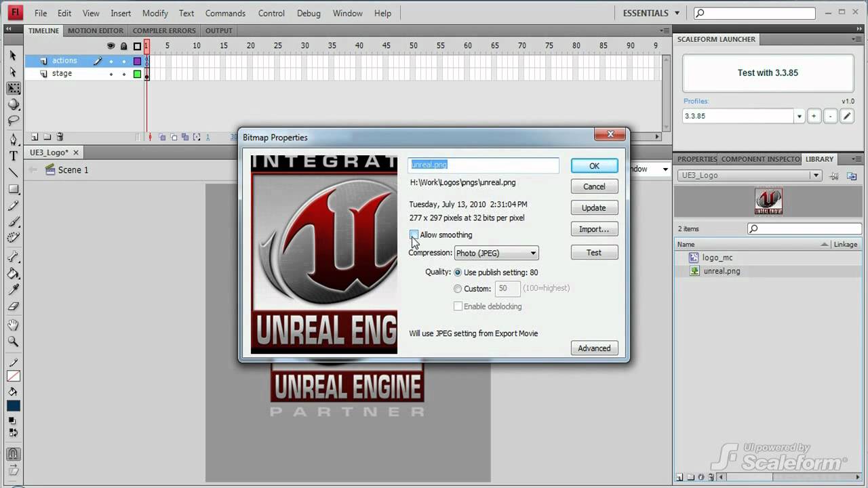The image size is (868, 488).
Task: Click the Update button
Action: coord(594,208)
